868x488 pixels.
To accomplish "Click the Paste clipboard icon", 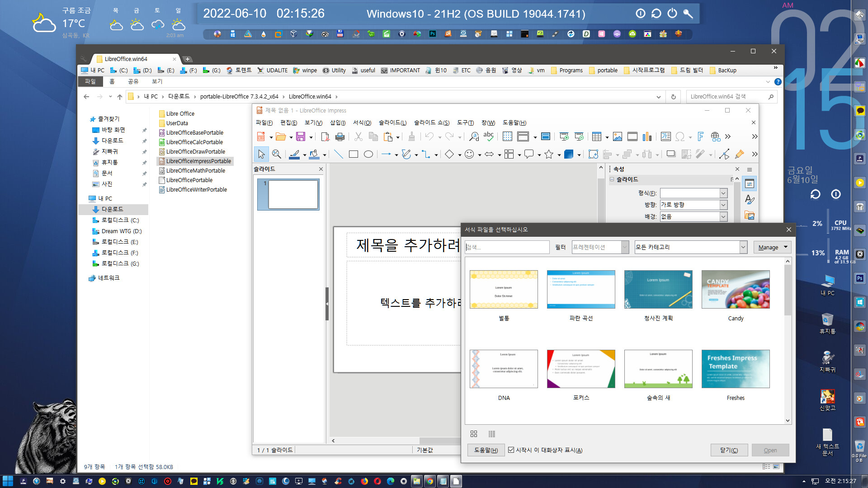I will coord(388,136).
